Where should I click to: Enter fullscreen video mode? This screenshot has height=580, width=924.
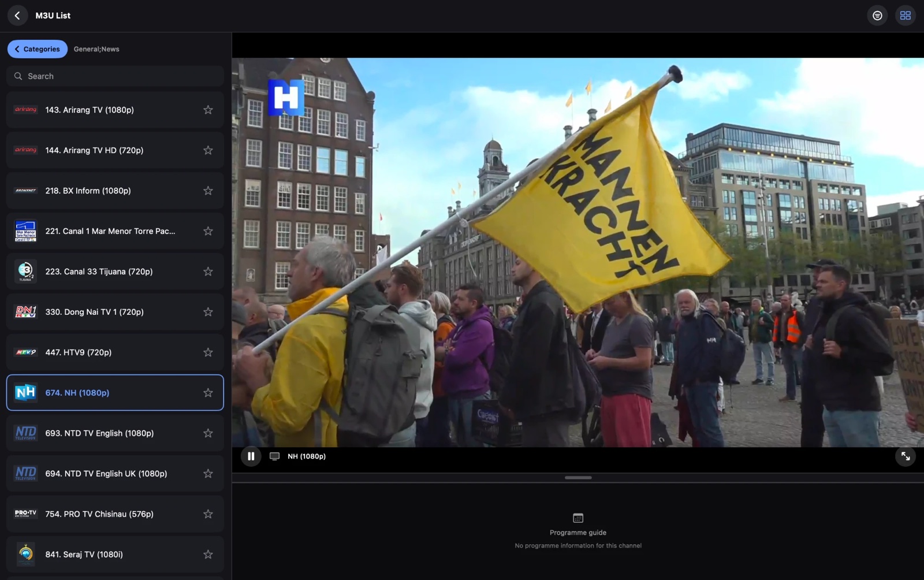905,456
